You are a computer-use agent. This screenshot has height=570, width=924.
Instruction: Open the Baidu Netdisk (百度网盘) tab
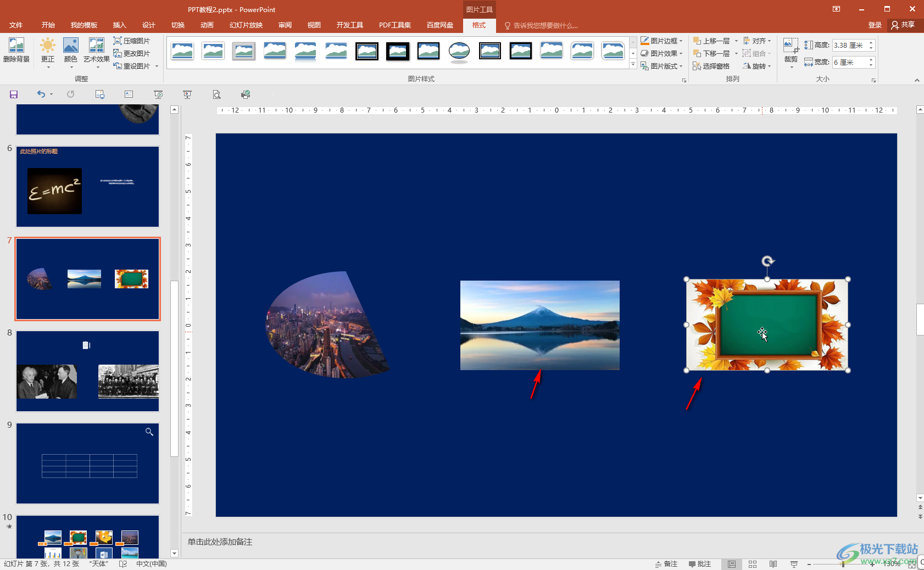pyautogui.click(x=440, y=25)
